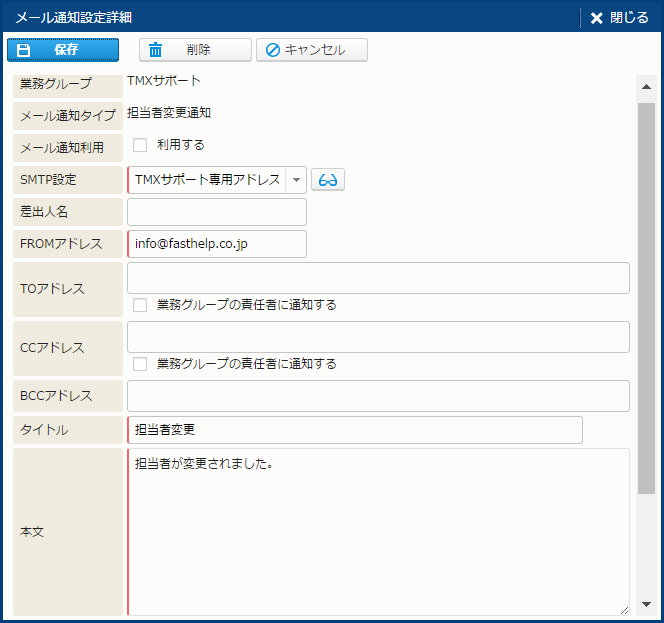
Task: Click in the CCアドレス text field
Action: (x=378, y=337)
